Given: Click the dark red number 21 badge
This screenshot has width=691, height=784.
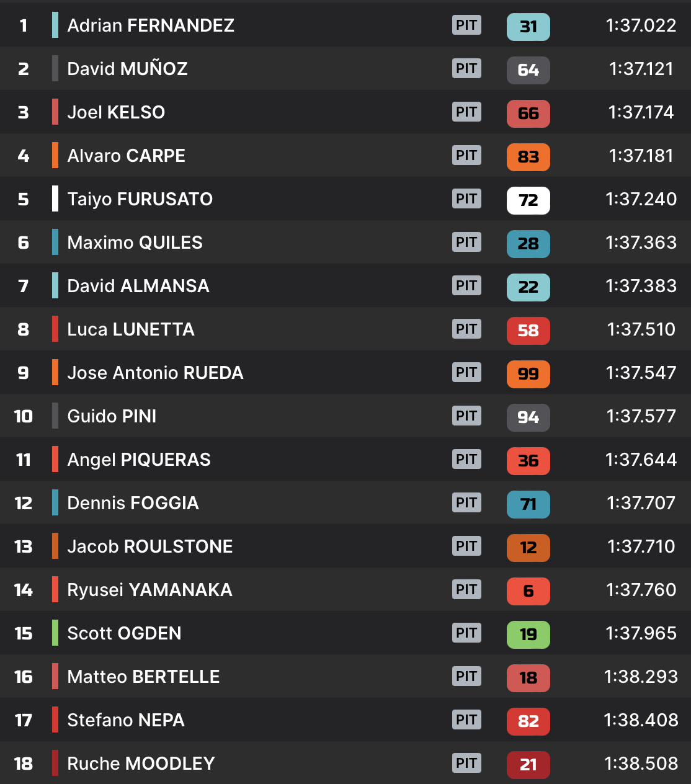Looking at the screenshot, I should [528, 765].
